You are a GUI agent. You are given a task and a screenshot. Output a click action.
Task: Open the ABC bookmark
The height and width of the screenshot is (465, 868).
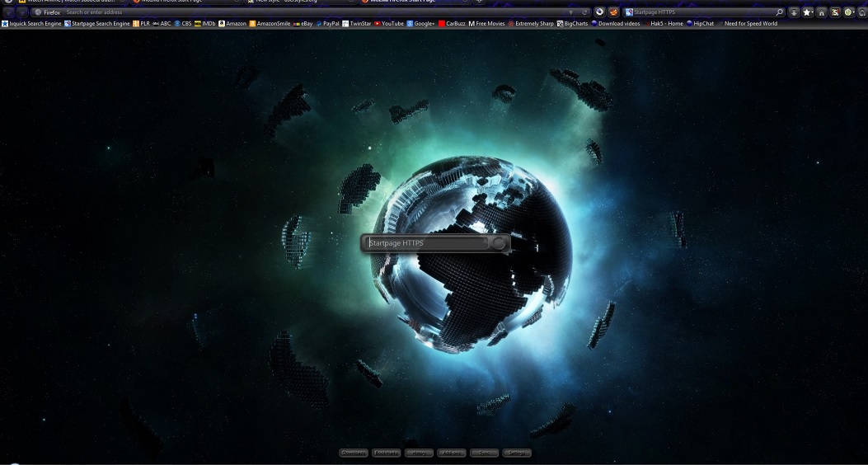click(162, 24)
